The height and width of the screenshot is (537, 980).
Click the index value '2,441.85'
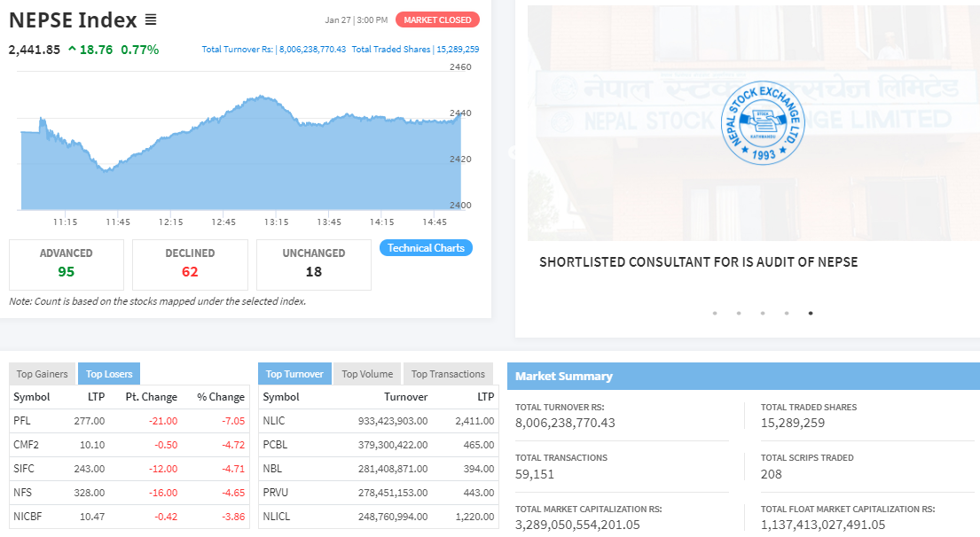(35, 50)
